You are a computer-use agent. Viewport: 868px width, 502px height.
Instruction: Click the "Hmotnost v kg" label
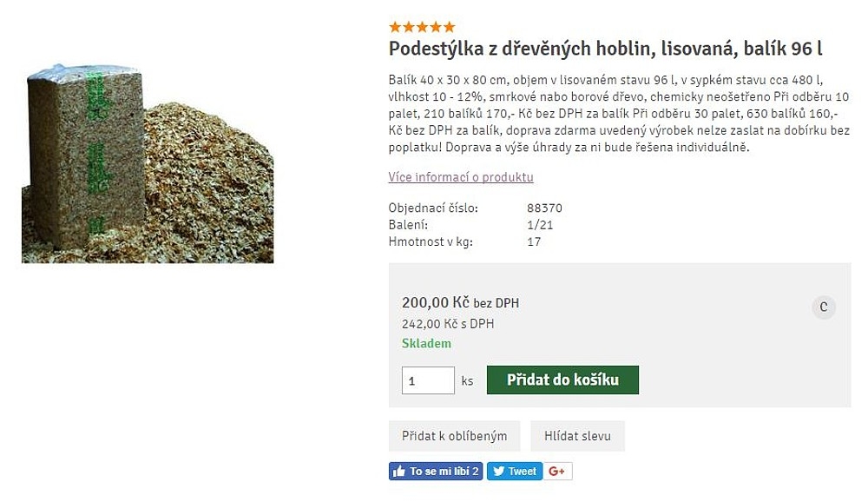[x=431, y=241]
